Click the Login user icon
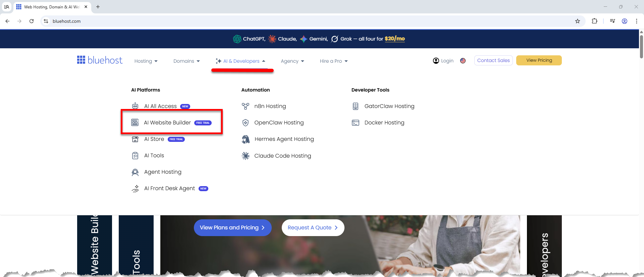 point(436,61)
